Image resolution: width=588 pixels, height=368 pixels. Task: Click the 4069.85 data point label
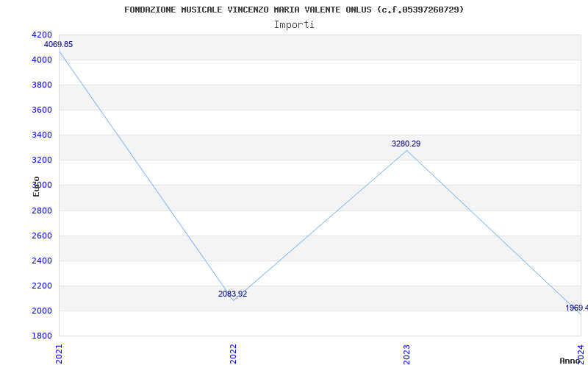click(59, 45)
